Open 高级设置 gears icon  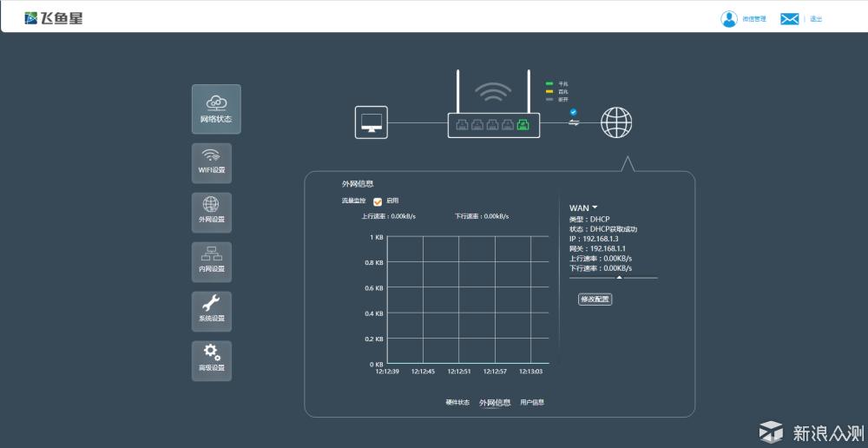point(211,359)
